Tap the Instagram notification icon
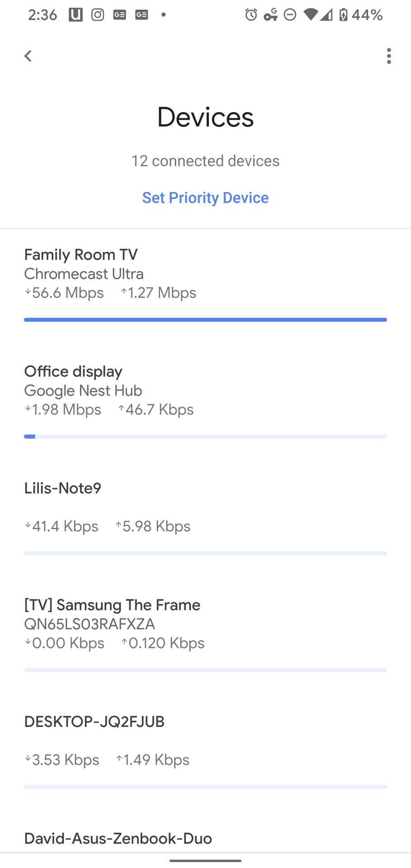The width and height of the screenshot is (411, 868). pyautogui.click(x=98, y=15)
